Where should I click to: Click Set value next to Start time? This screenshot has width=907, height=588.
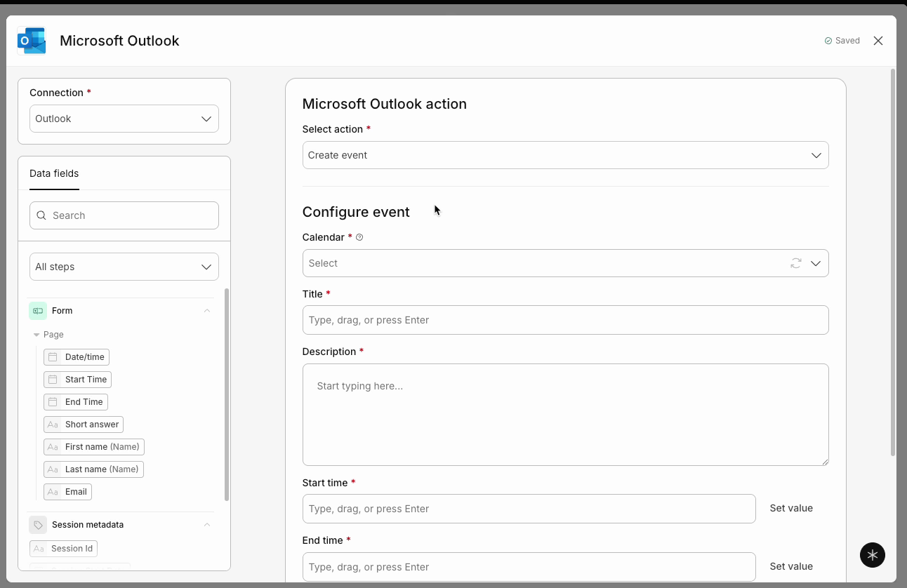[x=791, y=508]
